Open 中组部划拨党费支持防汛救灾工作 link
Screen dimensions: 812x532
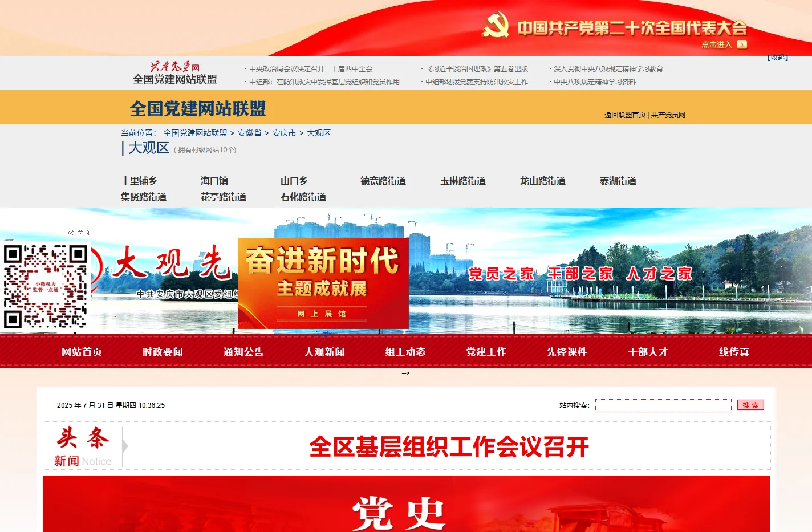point(477,82)
